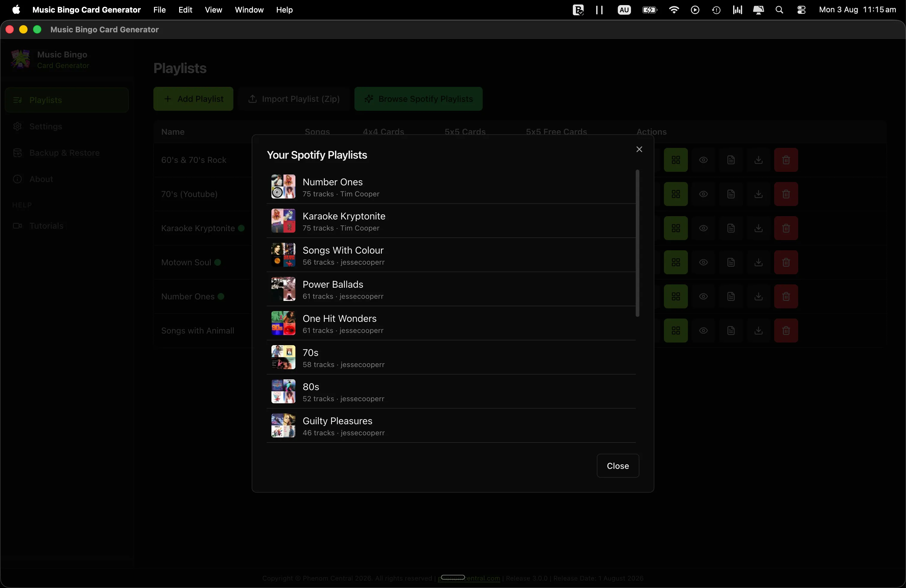
Task: Generate cards for Motown Soul row
Action: pyautogui.click(x=676, y=263)
